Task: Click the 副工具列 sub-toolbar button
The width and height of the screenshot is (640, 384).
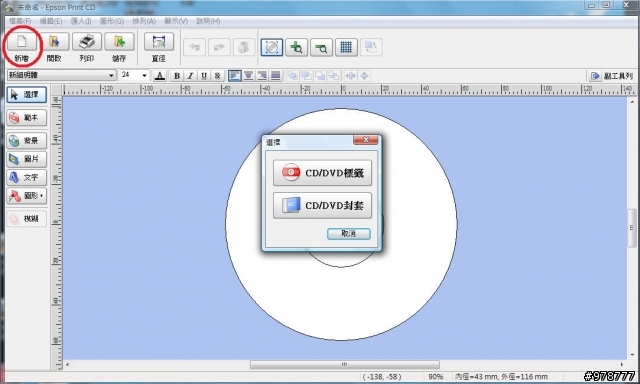Action: [x=612, y=76]
